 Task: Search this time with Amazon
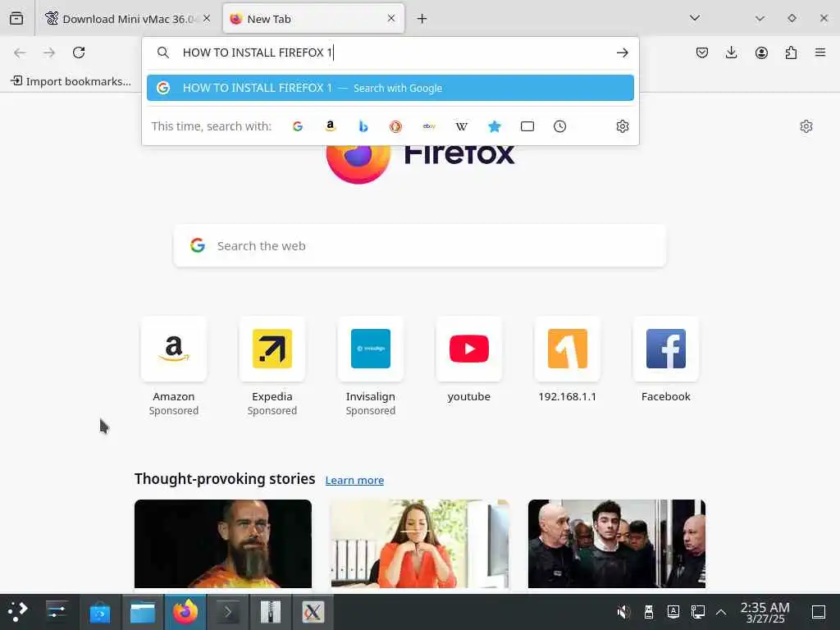(331, 126)
